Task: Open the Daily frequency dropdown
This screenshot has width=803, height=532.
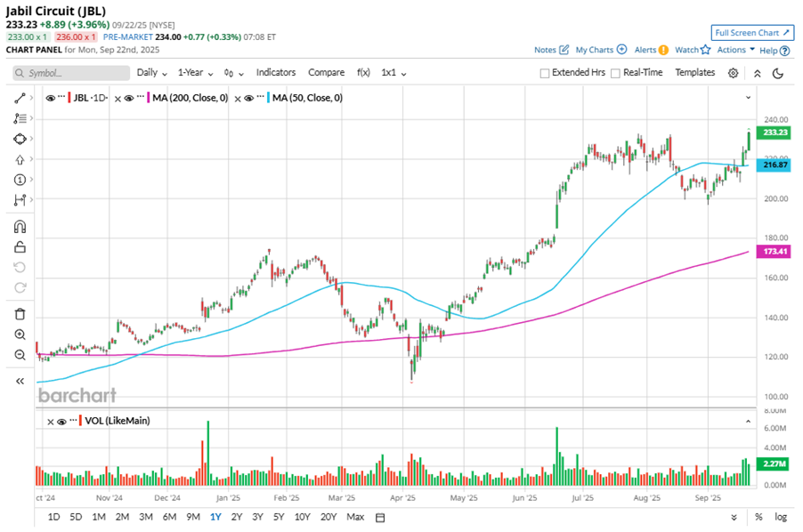Action: point(151,73)
